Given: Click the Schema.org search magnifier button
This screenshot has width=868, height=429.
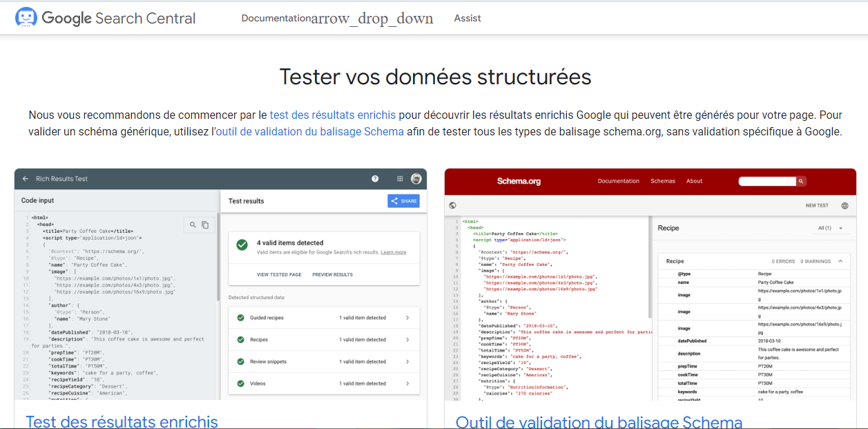Looking at the screenshot, I should (801, 181).
